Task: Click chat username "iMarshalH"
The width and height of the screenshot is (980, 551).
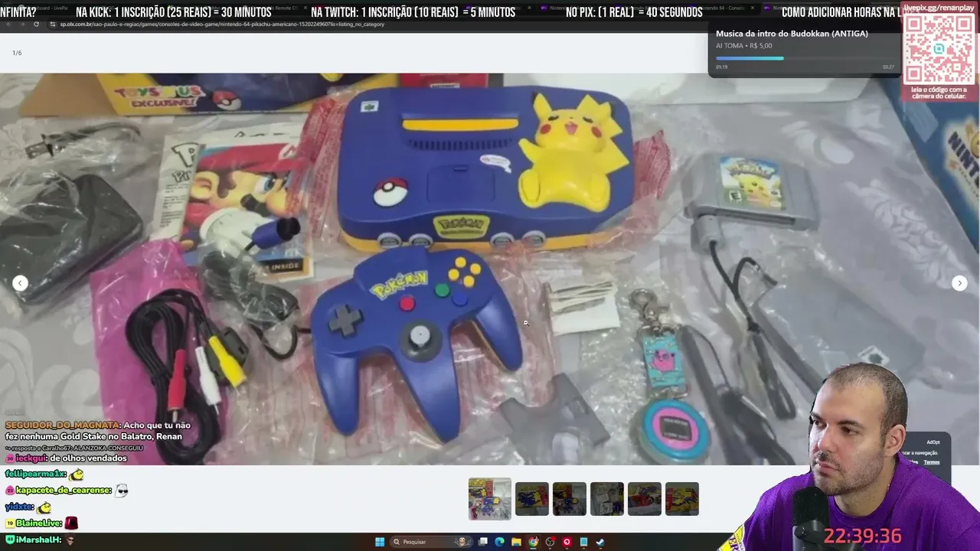Action: point(38,540)
